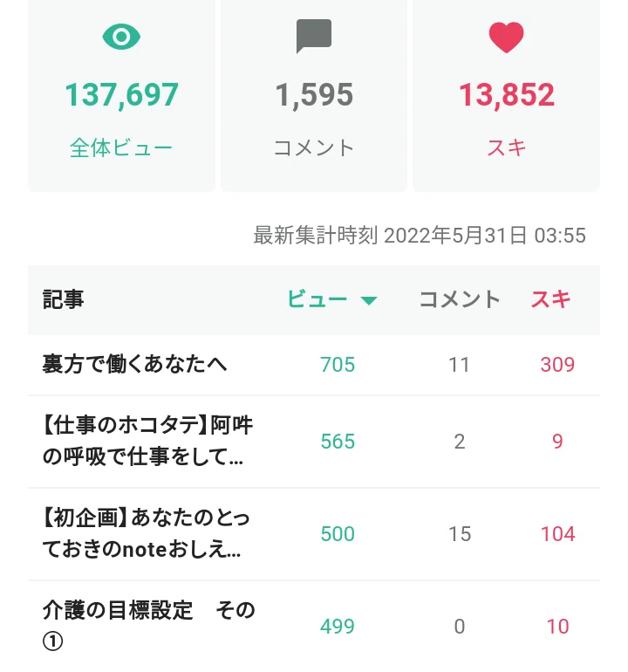Click the green eye views icon
This screenshot has width=628, height=672.
(x=121, y=37)
